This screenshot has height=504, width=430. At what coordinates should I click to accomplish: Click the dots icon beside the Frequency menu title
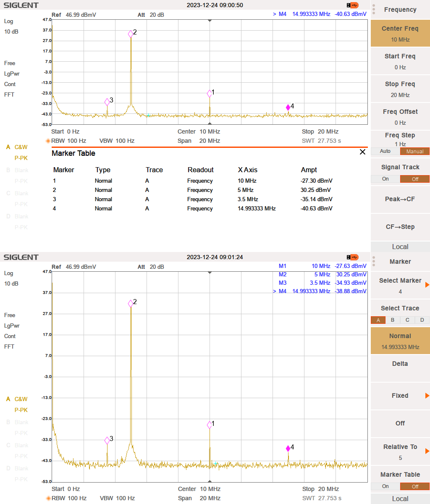click(375, 10)
